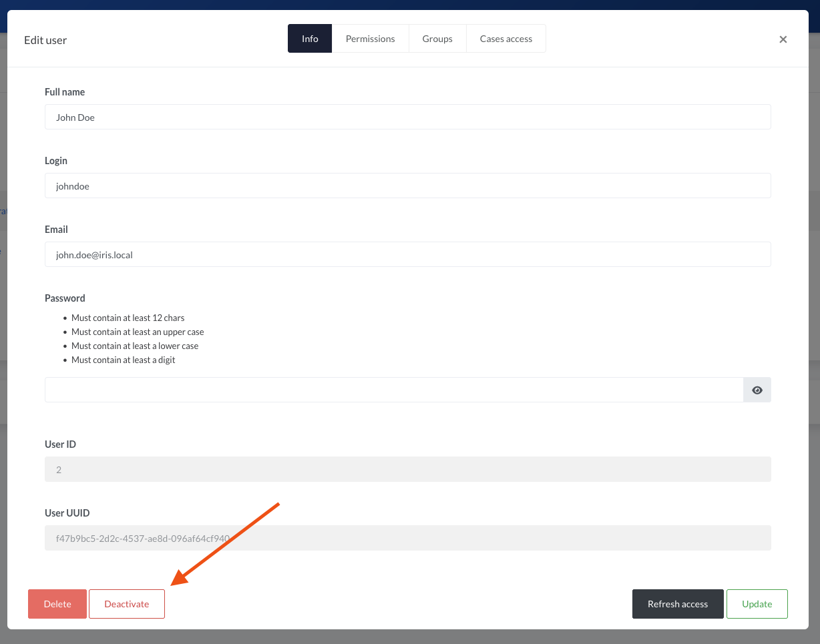Click the Full name label

click(x=64, y=91)
